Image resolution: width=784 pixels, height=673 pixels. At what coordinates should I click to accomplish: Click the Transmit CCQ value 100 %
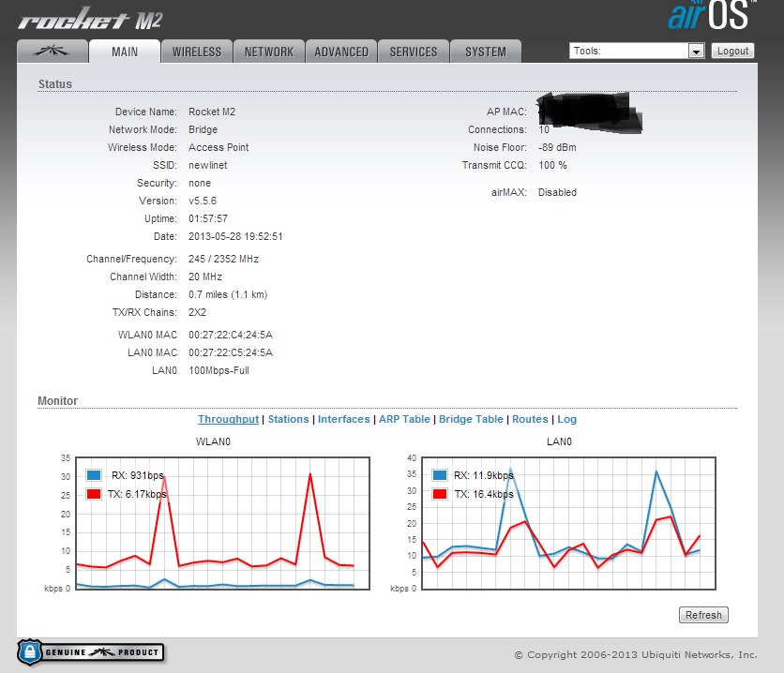(552, 165)
